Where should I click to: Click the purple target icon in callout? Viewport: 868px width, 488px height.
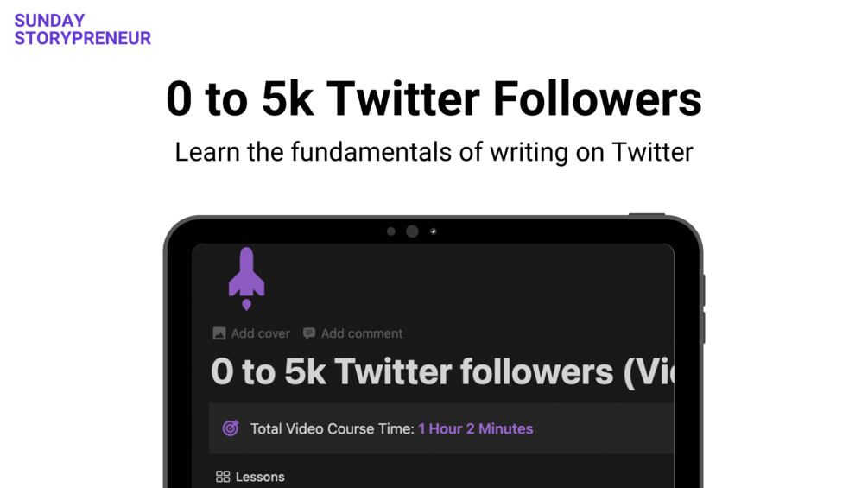coord(231,428)
